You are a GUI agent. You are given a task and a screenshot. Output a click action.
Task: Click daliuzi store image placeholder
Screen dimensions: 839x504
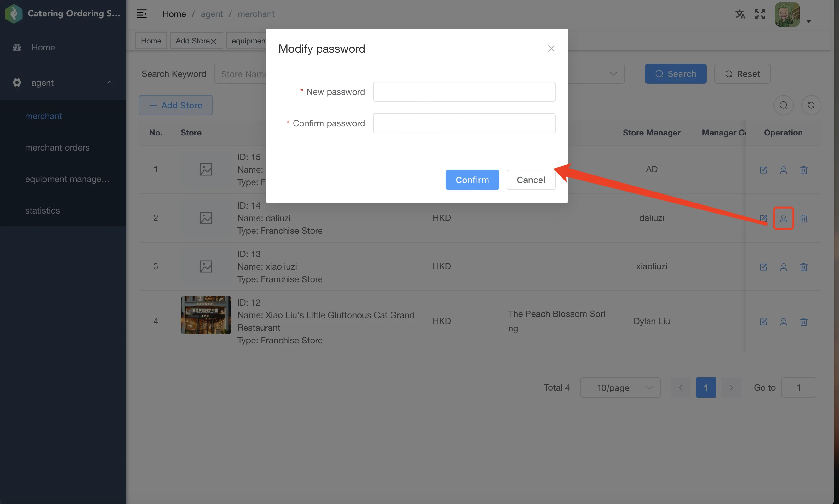click(x=206, y=218)
